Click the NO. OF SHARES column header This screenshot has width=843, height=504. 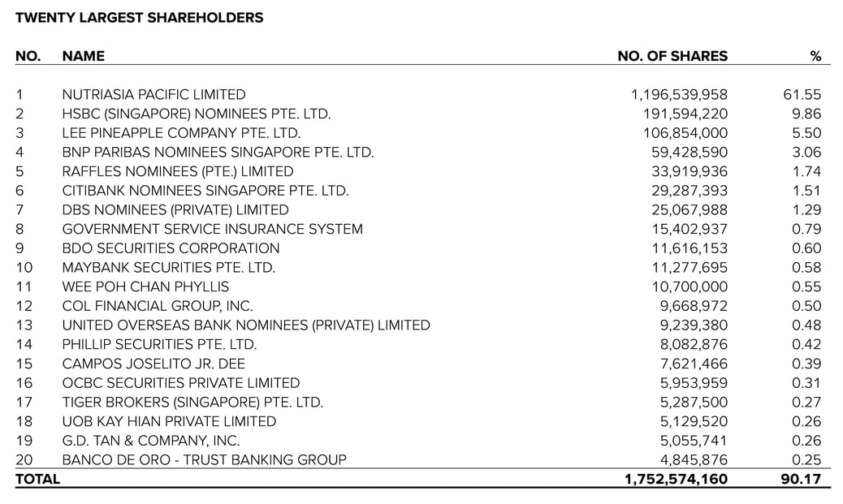click(672, 56)
